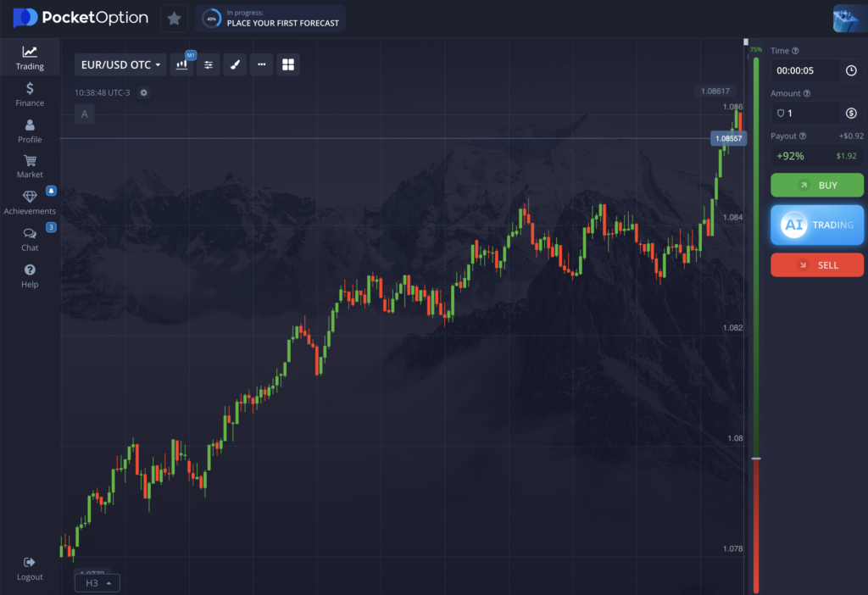Go to Achievements in the sidebar

30,202
